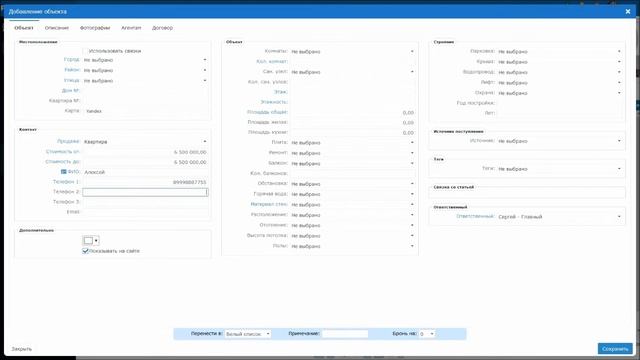
Task: Click the Сохранить button
Action: pyautogui.click(x=615, y=349)
